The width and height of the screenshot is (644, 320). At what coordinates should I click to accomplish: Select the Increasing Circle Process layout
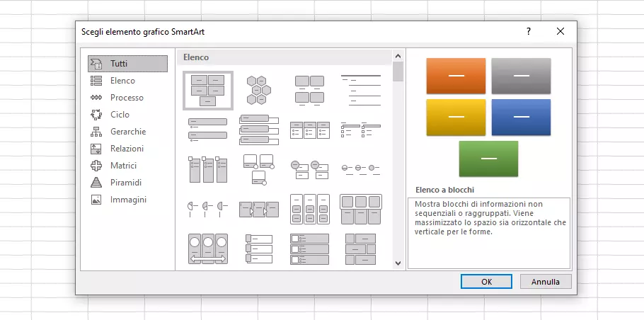pos(361,169)
